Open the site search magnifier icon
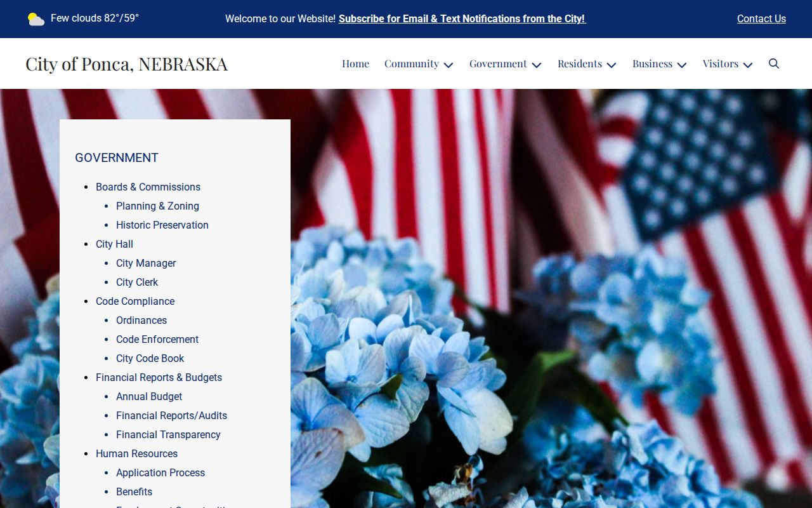 click(774, 63)
